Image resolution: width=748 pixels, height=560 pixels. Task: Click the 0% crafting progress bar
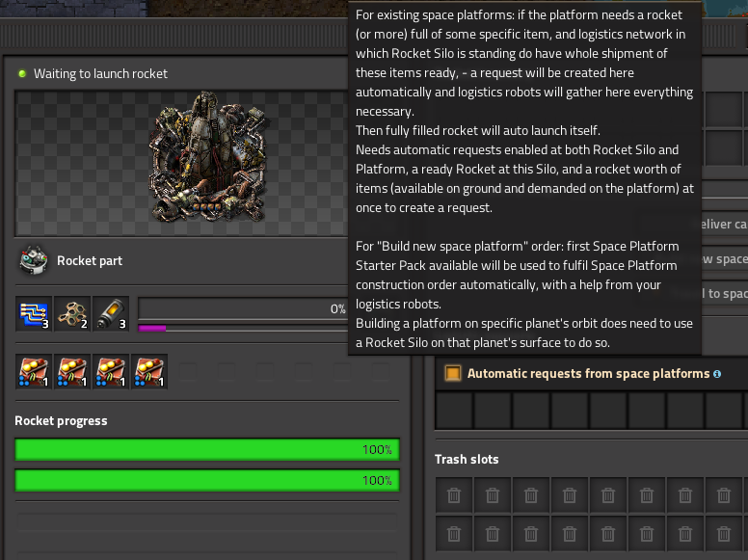click(x=243, y=308)
